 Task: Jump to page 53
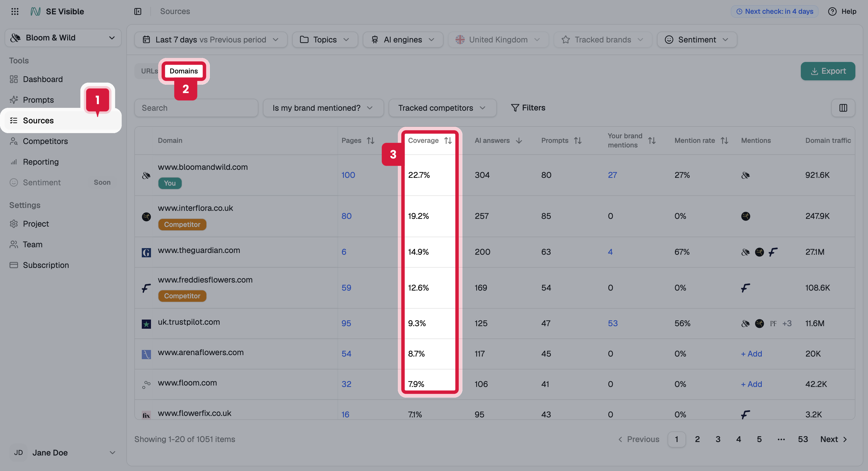point(803,439)
